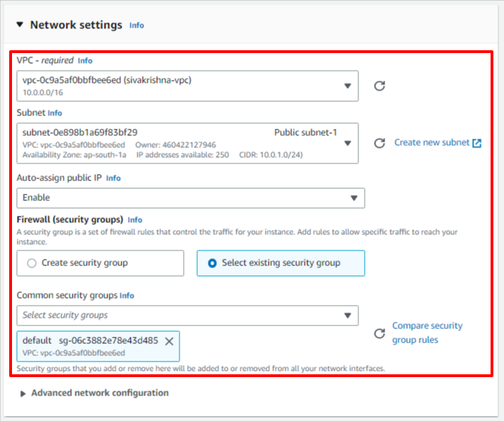The image size is (504, 421).
Task: Click the external link icon beside Create new subnet
Action: click(476, 143)
